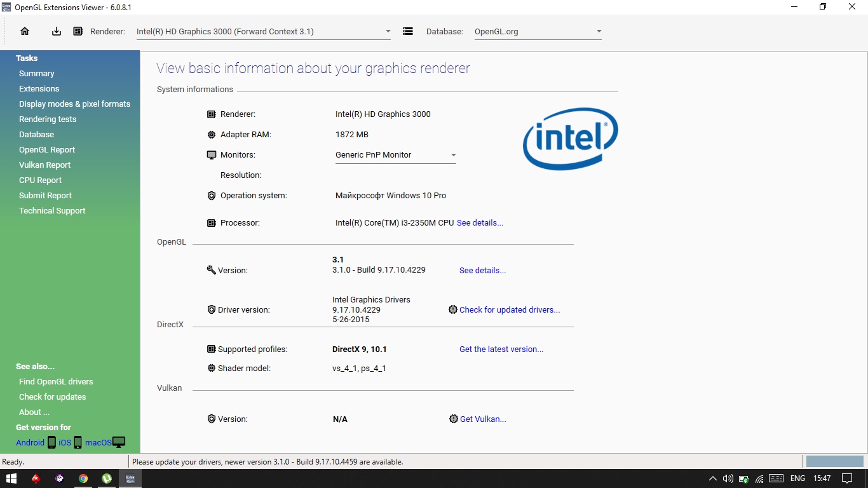
Task: Click the Get Vulkan... link
Action: 483,419
